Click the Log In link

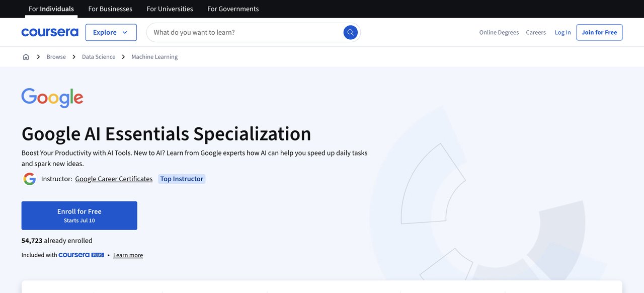coord(563,32)
